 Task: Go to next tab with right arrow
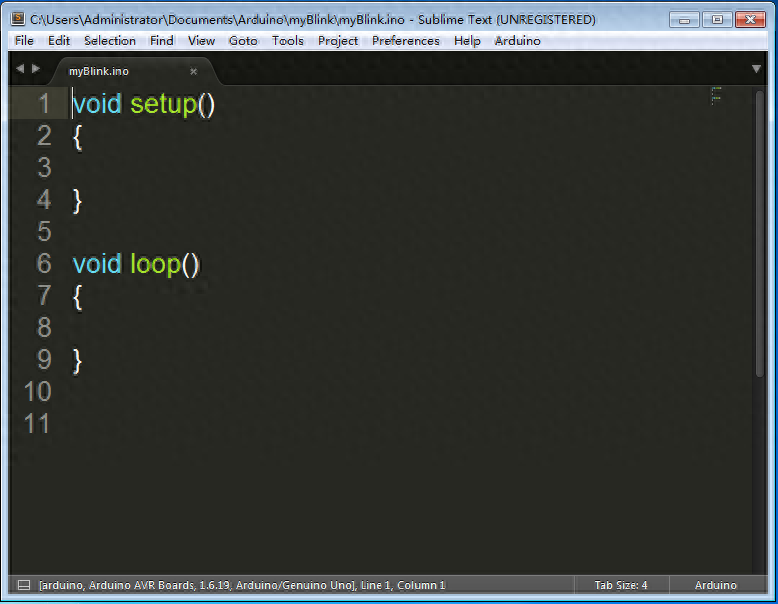coord(36,68)
